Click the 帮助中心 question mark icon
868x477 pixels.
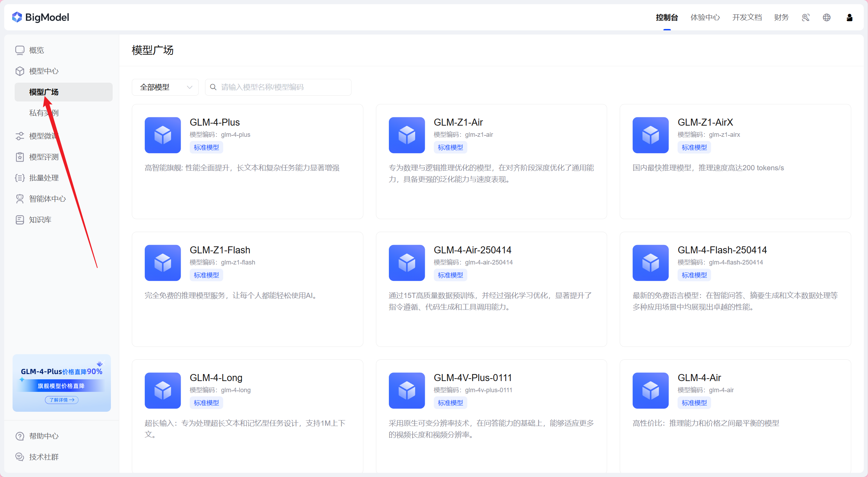pyautogui.click(x=20, y=436)
